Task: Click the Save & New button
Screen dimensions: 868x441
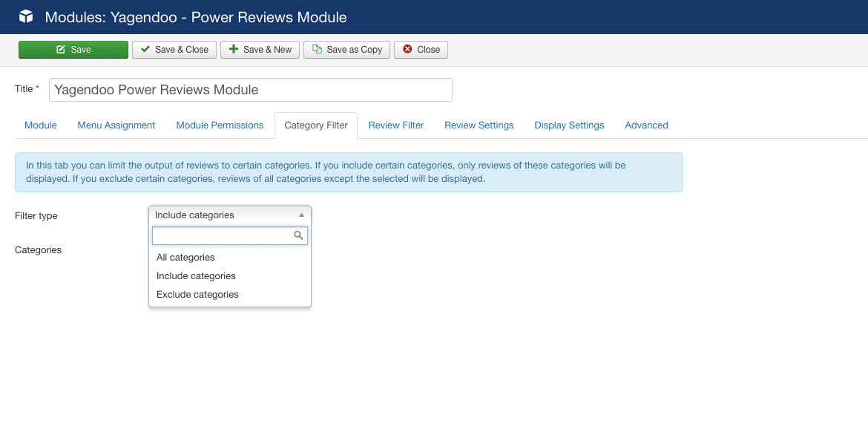Action: tap(260, 50)
